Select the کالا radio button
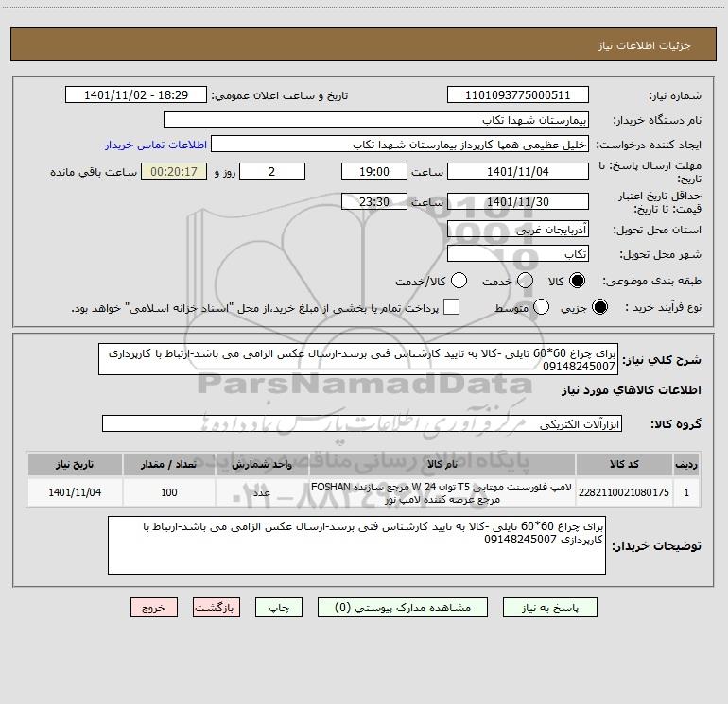 577,281
